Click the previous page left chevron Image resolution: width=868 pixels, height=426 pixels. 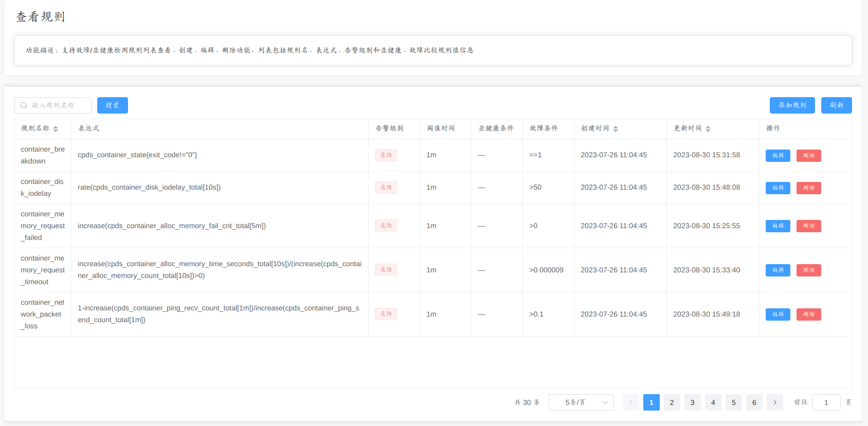pyautogui.click(x=630, y=402)
